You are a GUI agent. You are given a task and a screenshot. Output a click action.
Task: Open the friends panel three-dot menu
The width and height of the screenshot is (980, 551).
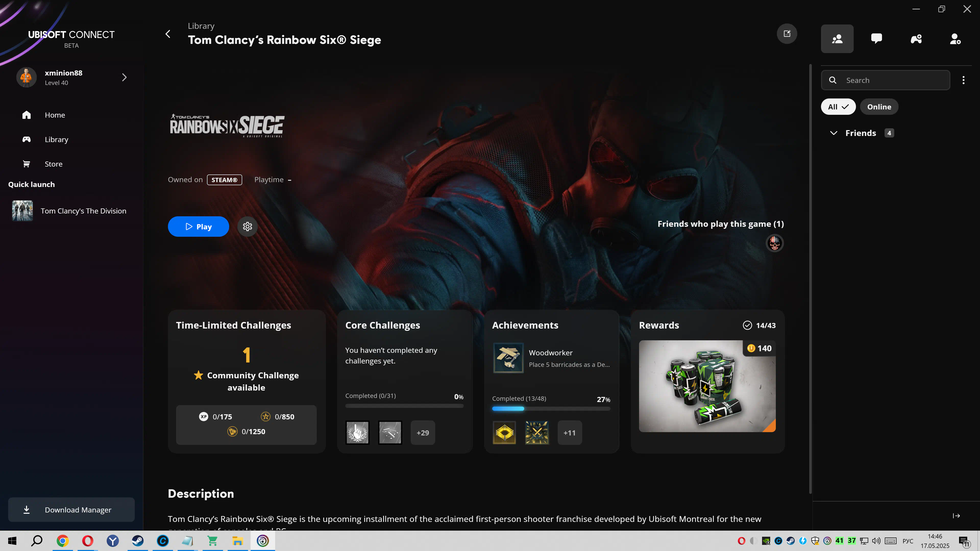[963, 80]
